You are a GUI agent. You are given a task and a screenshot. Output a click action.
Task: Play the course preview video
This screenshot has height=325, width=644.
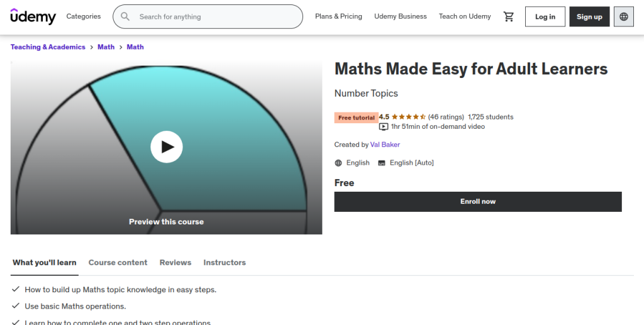(166, 147)
